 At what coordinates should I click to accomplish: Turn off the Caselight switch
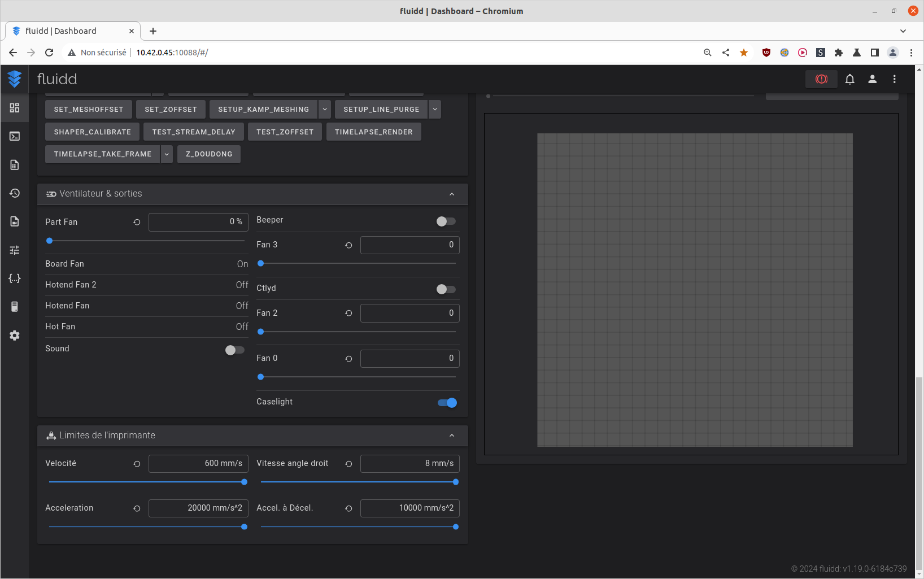click(x=447, y=403)
